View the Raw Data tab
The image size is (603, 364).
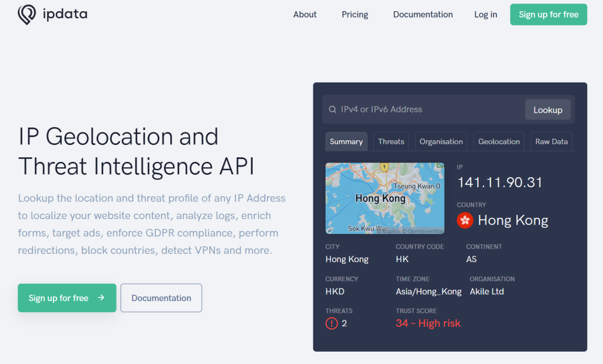551,141
